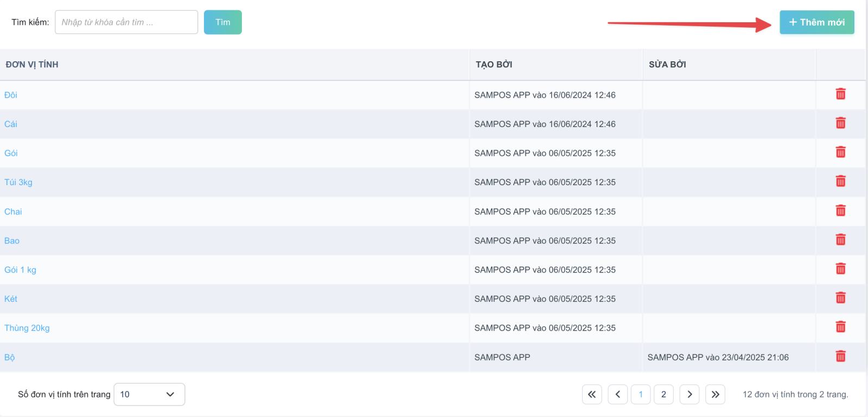Open the Gói 1 kg unit link
The image size is (868, 417).
[20, 270]
